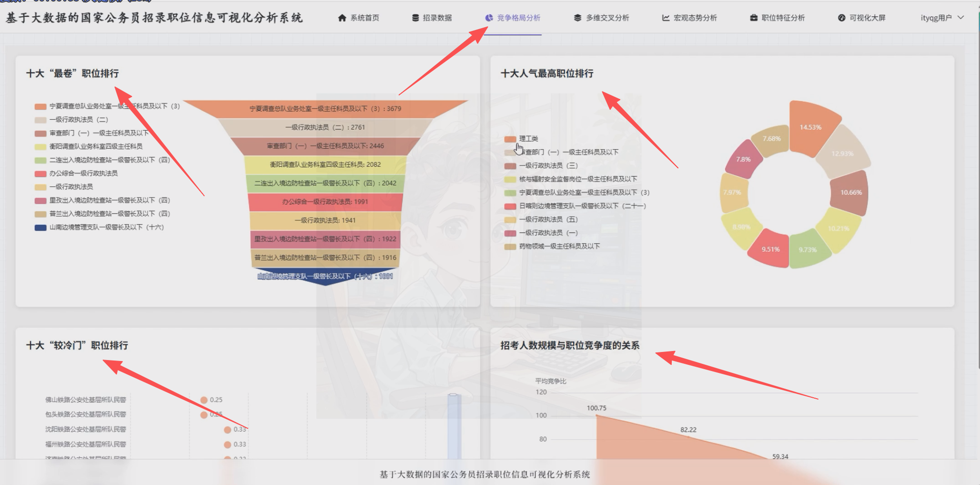Click the 14.53% donut slice
The image size is (980, 485).
[x=811, y=127]
